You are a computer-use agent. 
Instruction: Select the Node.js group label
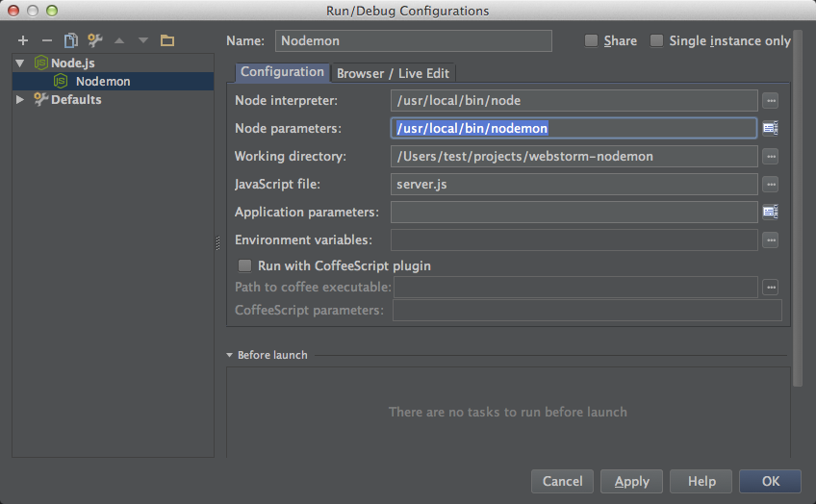pos(73,63)
